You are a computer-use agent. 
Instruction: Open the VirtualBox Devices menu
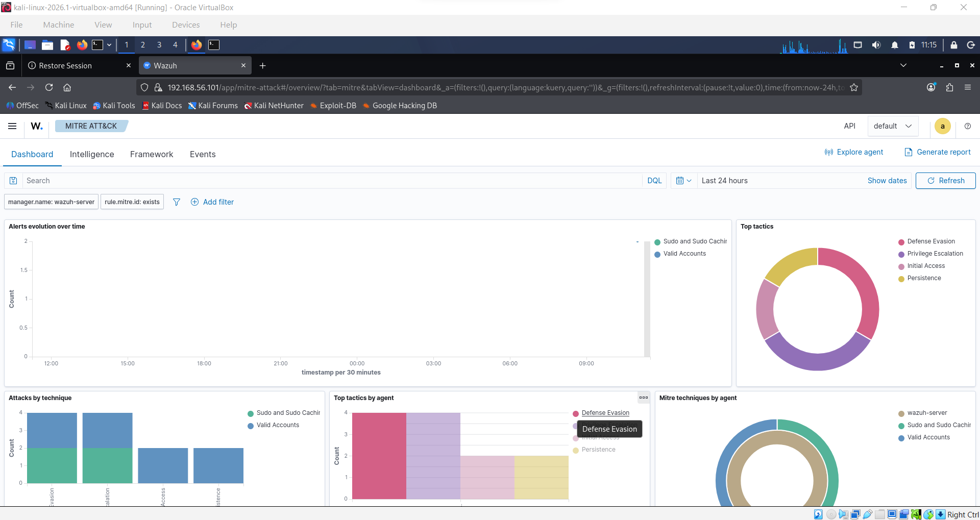point(186,24)
